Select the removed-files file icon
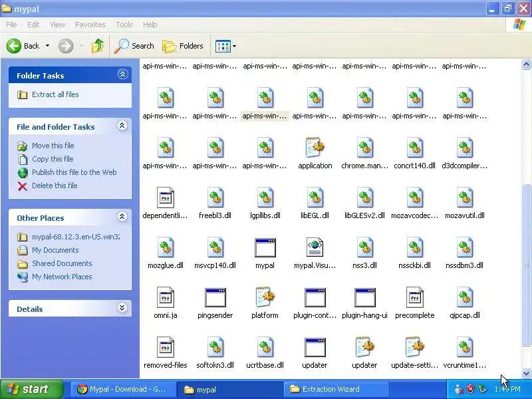The height and width of the screenshot is (399, 532). [165, 347]
